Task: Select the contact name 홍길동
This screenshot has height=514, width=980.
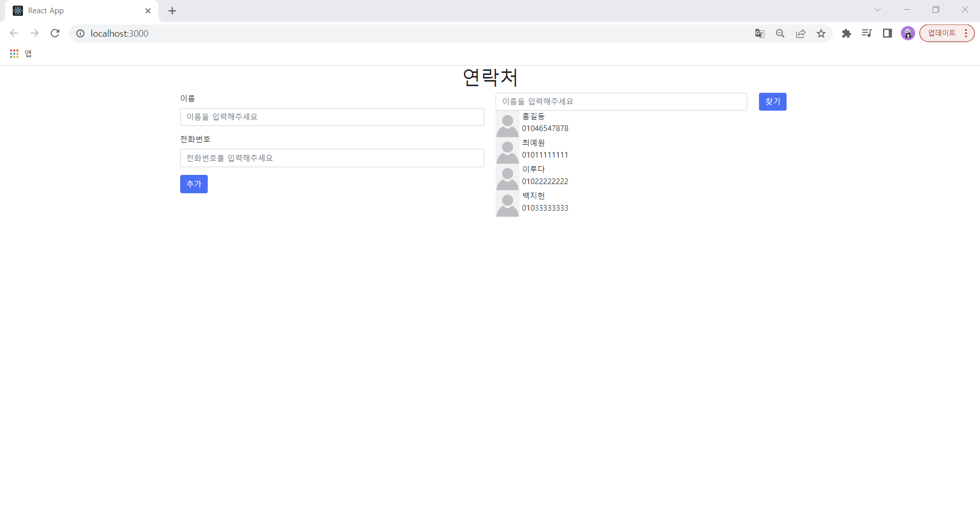Action: 533,116
